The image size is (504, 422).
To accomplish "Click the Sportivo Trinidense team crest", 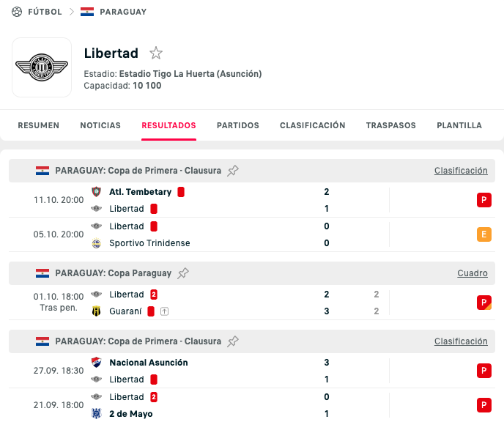I will tap(96, 243).
